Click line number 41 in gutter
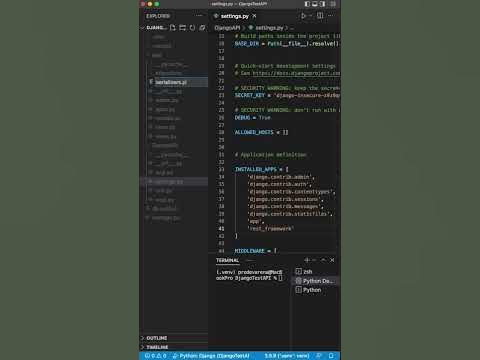This screenshot has width=480, height=360. click(x=221, y=229)
